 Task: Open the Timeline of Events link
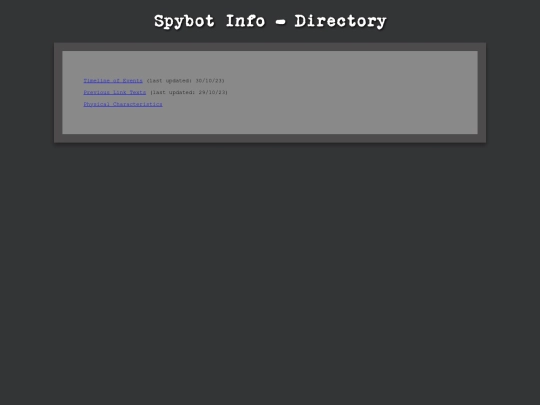pos(113,81)
